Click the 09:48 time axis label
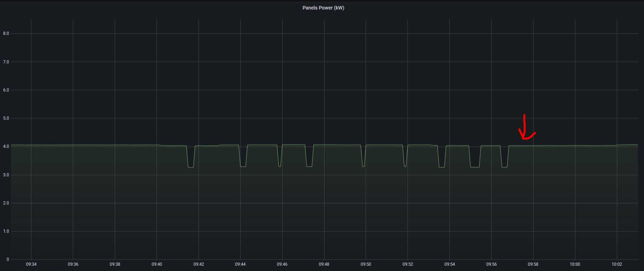Viewport: 644px width, 271px height. point(324,264)
